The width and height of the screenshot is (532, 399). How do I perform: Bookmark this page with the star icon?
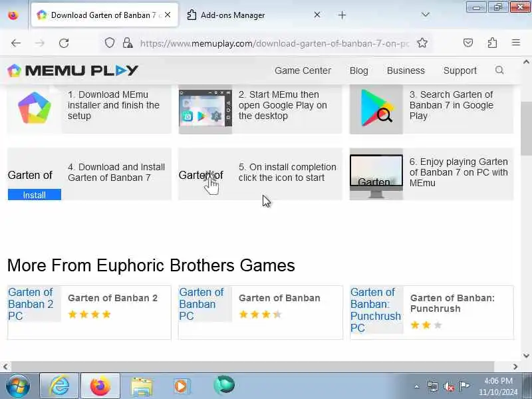[422, 43]
